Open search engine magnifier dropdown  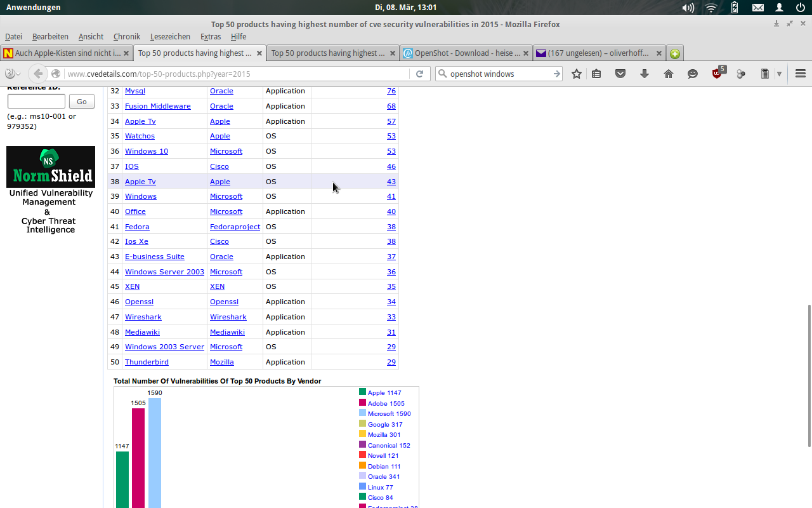tap(442, 74)
